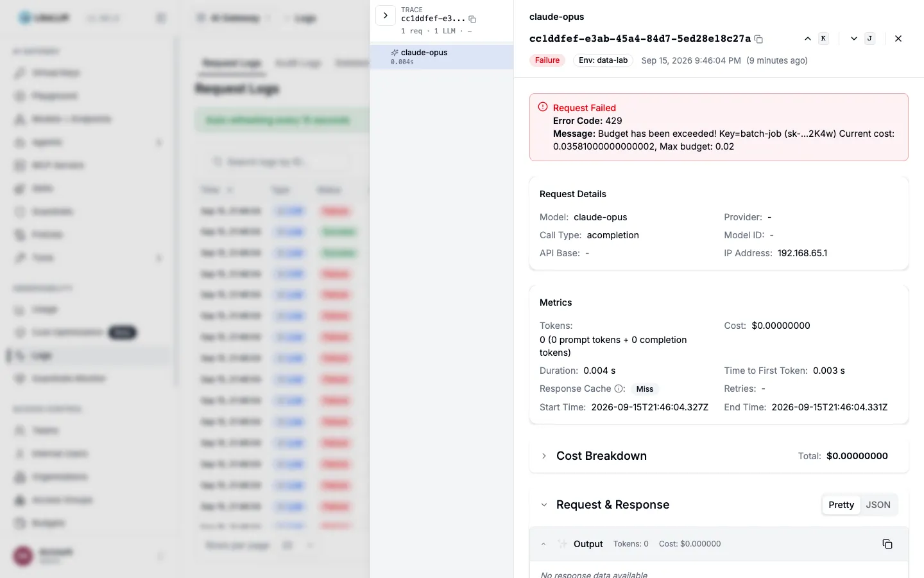Click the Env: data-lab tag

point(603,60)
